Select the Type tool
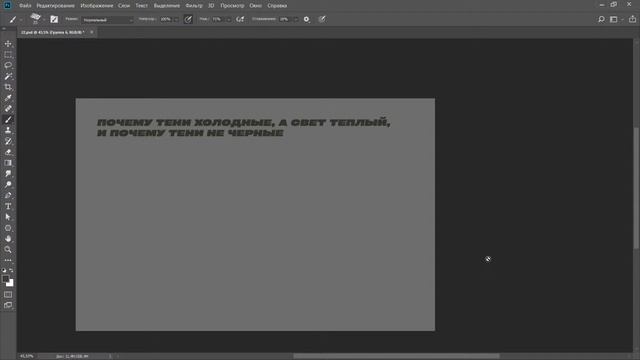The width and height of the screenshot is (640, 360). [x=8, y=206]
